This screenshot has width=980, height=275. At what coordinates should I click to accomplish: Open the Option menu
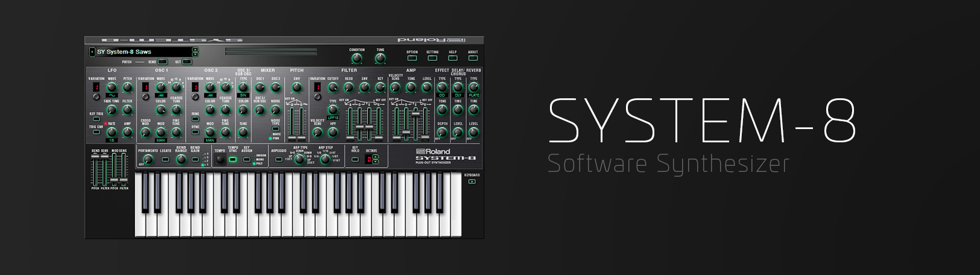[412, 58]
